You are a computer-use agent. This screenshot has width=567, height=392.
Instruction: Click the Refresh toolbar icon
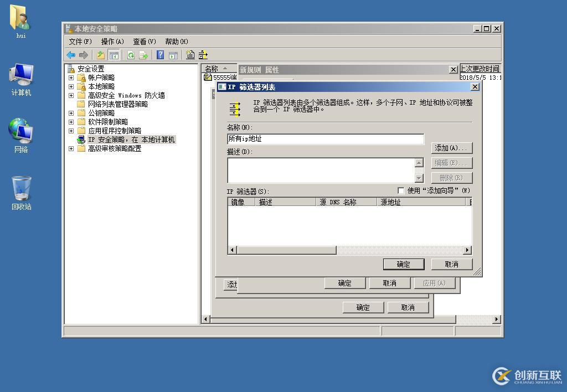(x=131, y=55)
